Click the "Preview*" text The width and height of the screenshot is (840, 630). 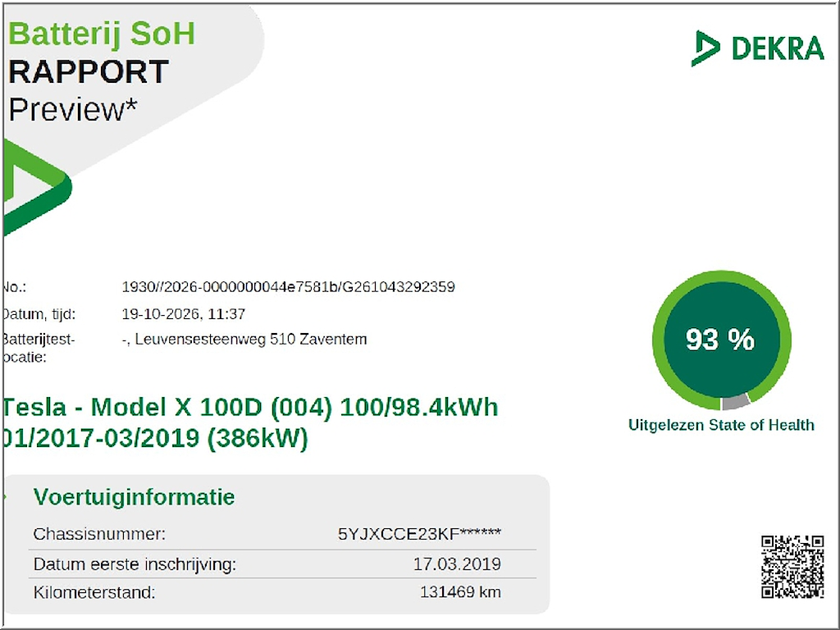tap(73, 109)
